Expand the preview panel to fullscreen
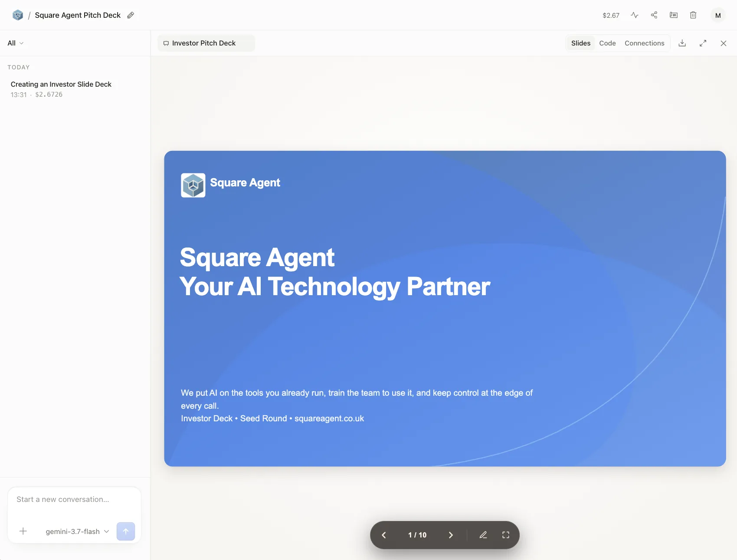 [x=703, y=43]
